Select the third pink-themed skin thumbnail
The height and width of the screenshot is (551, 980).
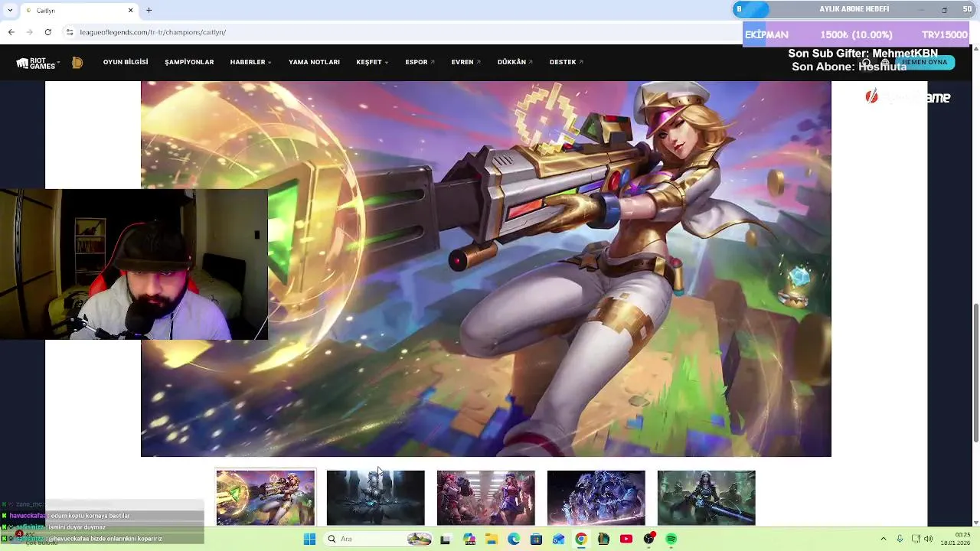[x=486, y=497]
